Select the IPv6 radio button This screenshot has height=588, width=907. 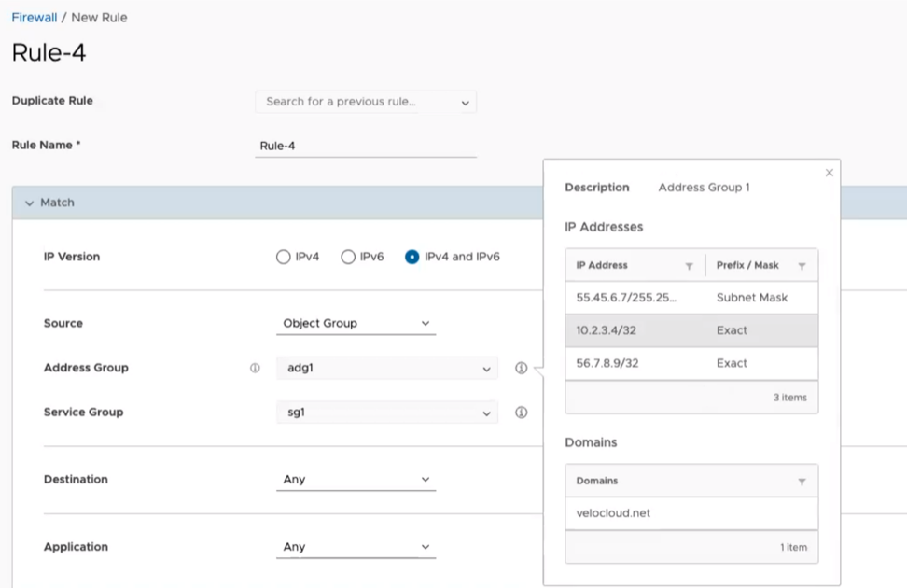pyautogui.click(x=346, y=256)
